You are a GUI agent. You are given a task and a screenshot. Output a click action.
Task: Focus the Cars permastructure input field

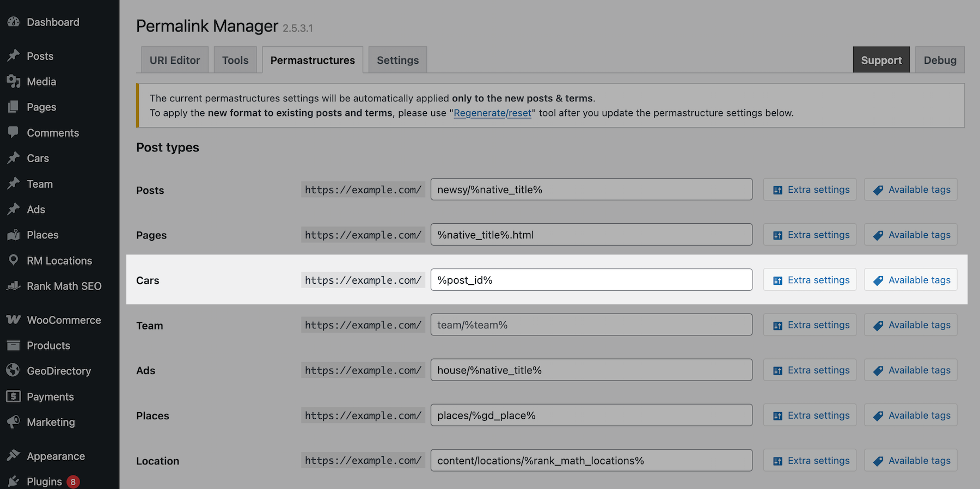click(591, 280)
